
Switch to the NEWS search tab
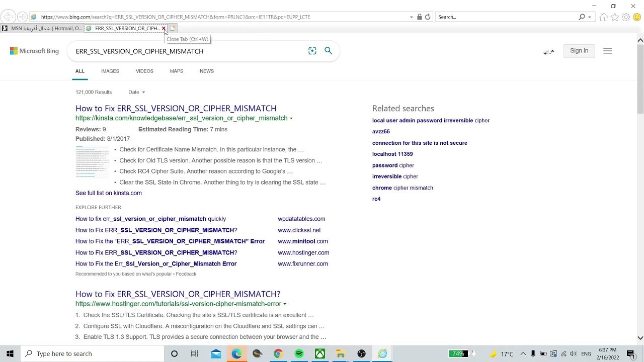[207, 71]
